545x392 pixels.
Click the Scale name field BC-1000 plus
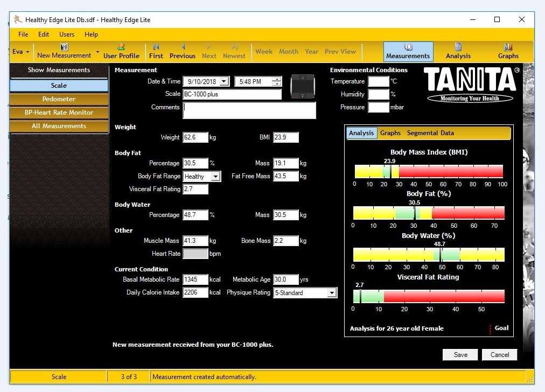click(x=232, y=94)
